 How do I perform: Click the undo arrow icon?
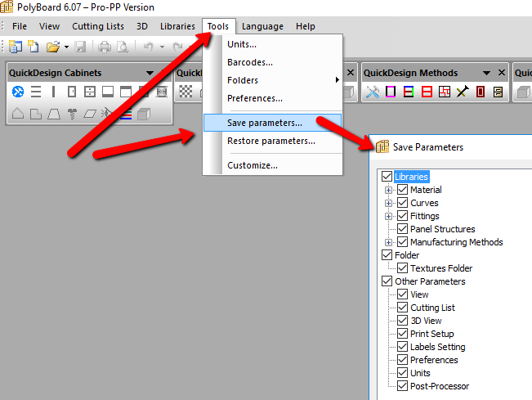[x=148, y=47]
